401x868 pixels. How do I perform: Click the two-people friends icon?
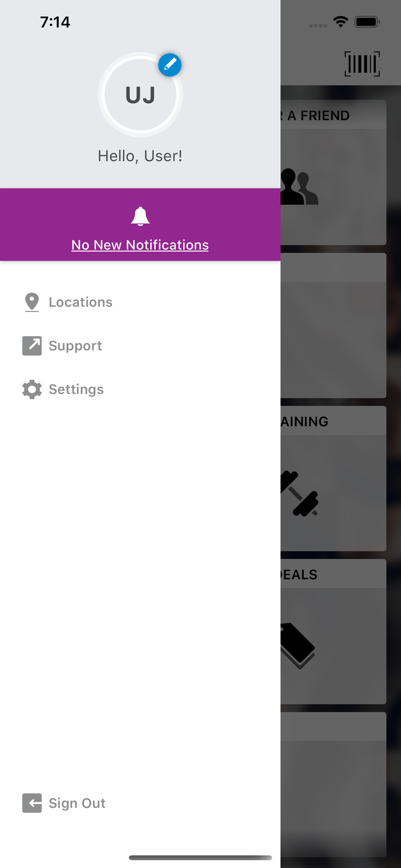[x=299, y=187]
